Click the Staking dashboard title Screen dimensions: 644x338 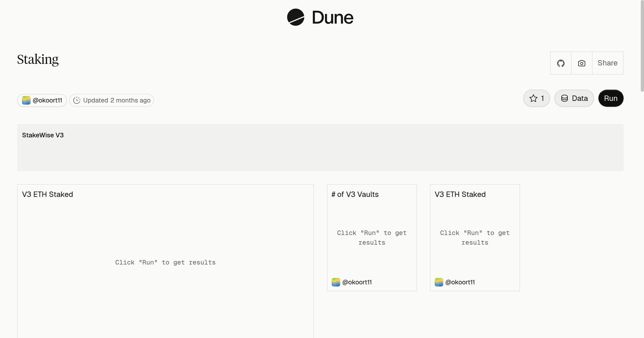click(38, 60)
